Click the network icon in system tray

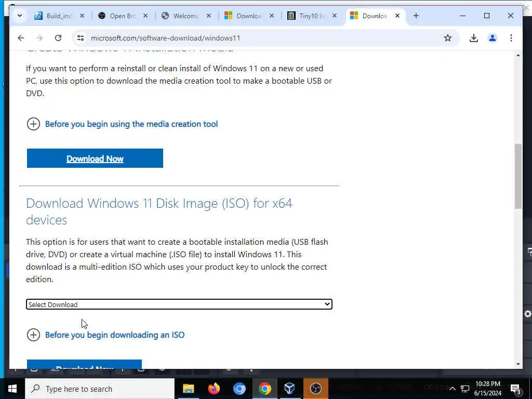tap(465, 389)
